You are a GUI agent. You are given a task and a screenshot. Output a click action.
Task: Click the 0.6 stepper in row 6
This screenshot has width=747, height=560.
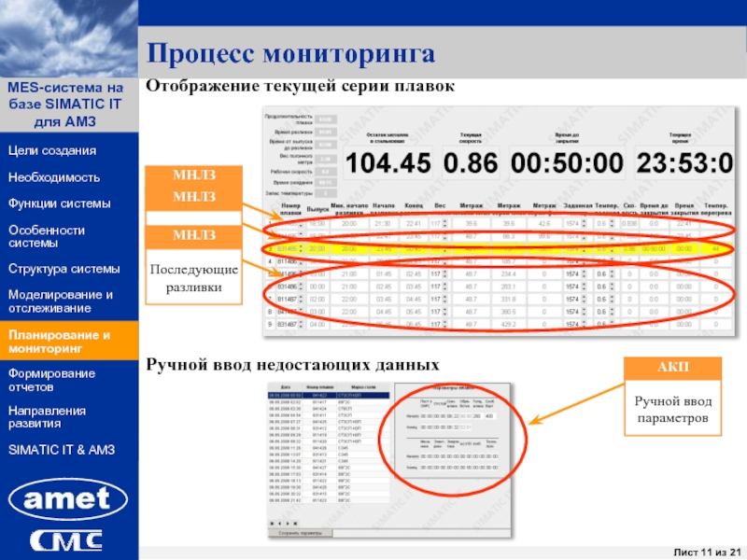[612, 287]
